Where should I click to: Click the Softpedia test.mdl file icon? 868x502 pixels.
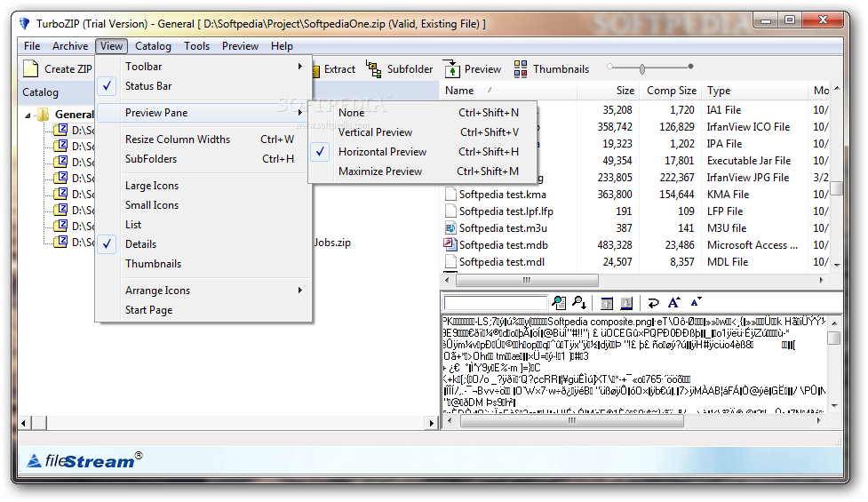(x=450, y=262)
